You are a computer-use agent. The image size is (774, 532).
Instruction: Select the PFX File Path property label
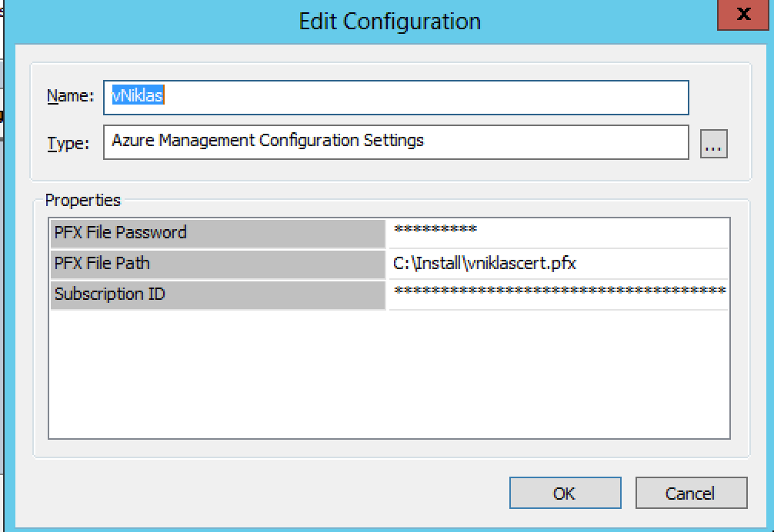218,264
